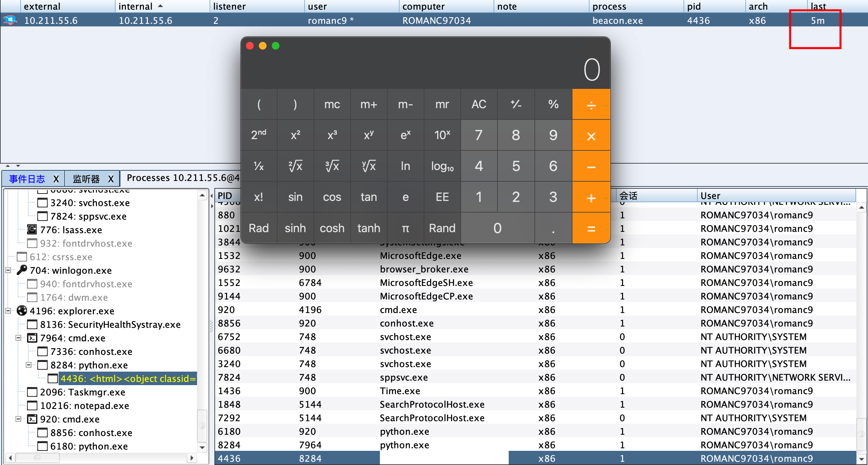
Task: Collapse the 8284 python.exe tree node
Action: click(x=29, y=365)
